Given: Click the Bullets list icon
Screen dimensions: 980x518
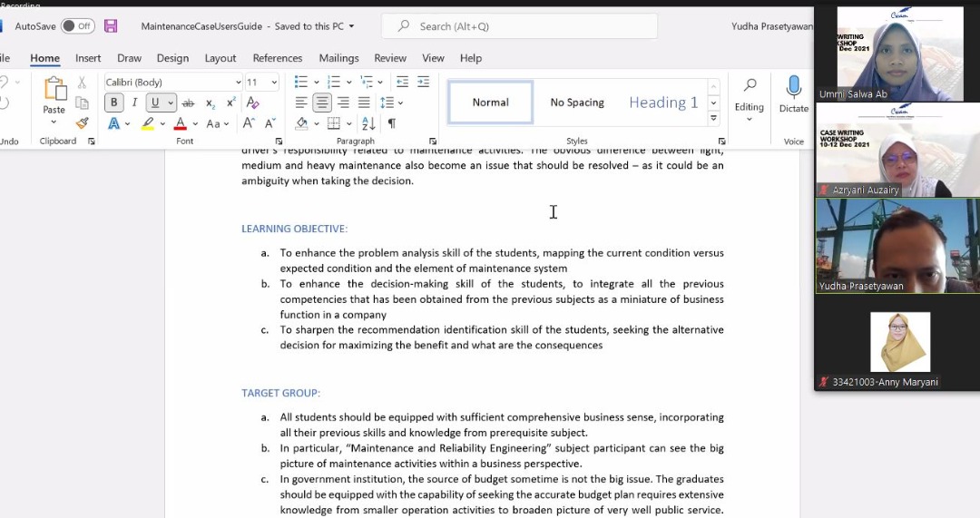Looking at the screenshot, I should pos(301,82).
